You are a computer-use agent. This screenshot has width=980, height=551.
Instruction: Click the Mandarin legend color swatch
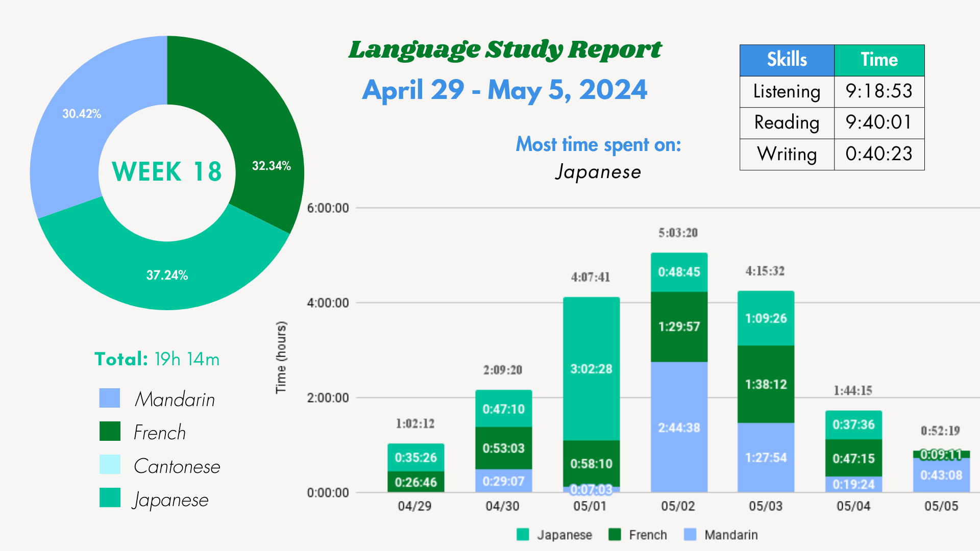click(110, 398)
